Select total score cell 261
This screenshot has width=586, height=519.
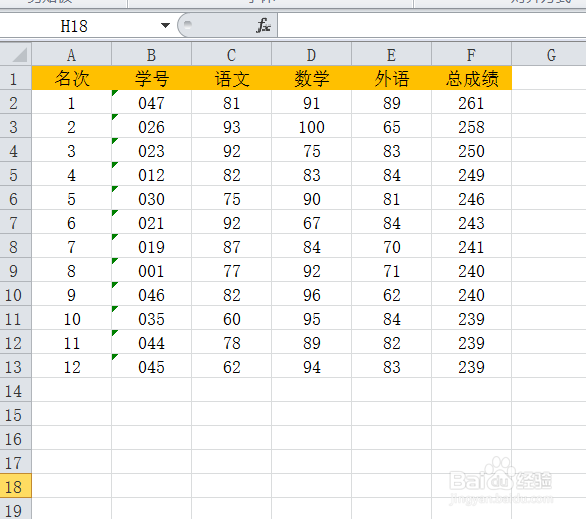coord(471,102)
